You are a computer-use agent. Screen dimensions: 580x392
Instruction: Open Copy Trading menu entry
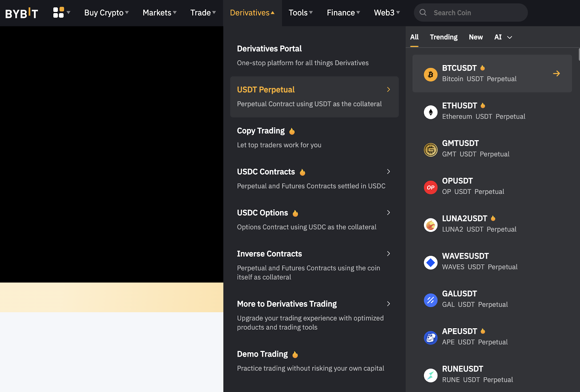tap(314, 137)
